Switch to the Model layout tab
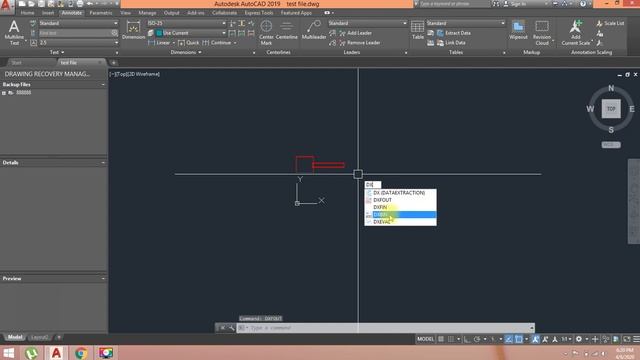This screenshot has height=360, width=640. 15,337
